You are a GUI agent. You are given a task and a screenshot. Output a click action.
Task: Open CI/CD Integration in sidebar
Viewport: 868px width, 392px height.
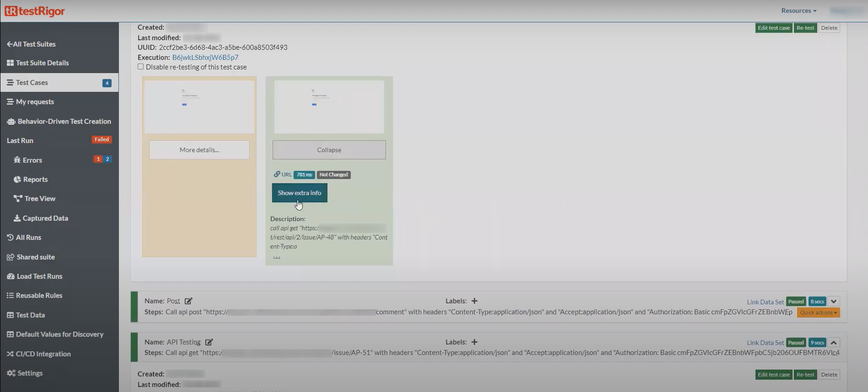43,354
